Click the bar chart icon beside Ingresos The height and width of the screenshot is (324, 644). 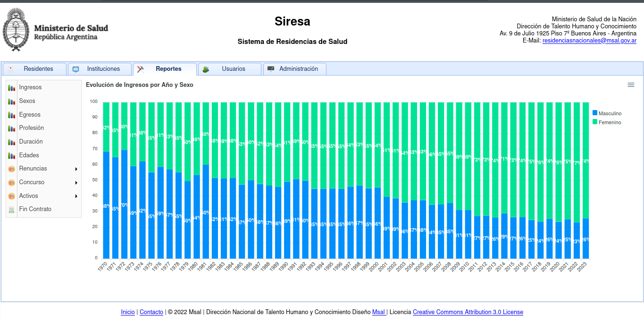(12, 88)
